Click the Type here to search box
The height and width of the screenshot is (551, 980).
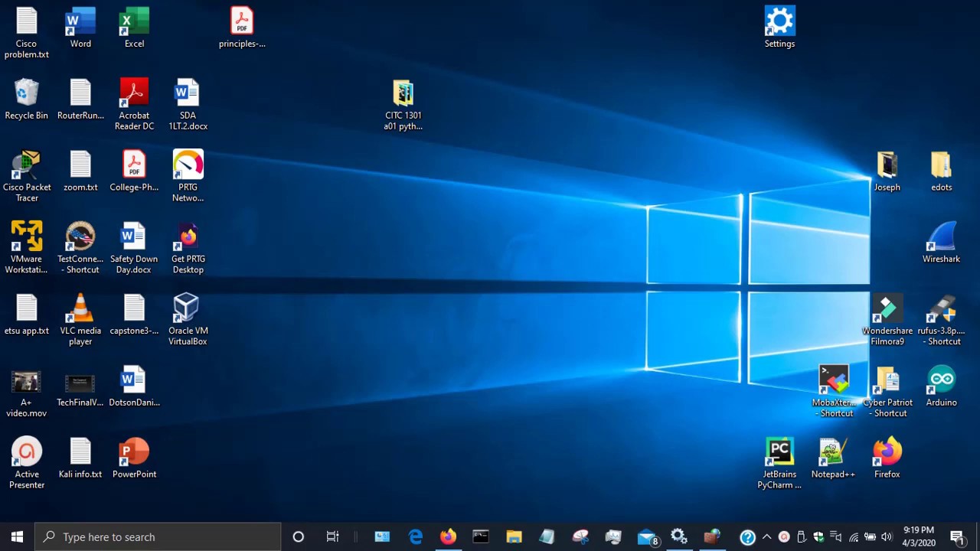tap(158, 536)
